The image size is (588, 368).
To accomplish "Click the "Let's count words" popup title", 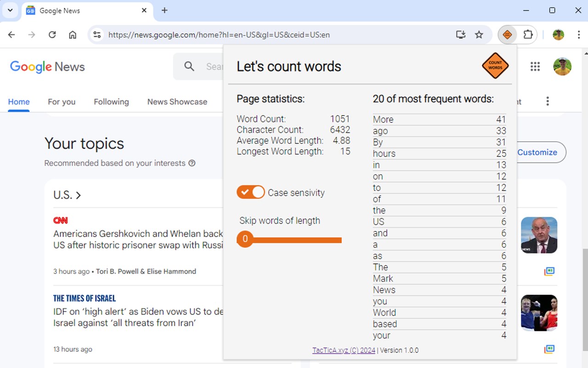I will [289, 66].
